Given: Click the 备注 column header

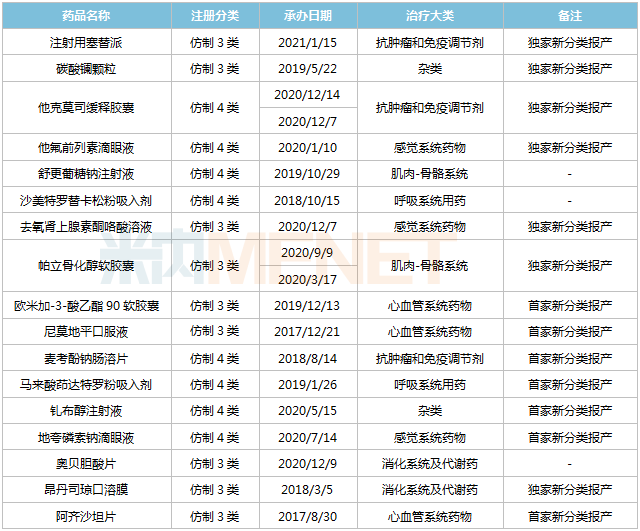Looking at the screenshot, I should click(x=570, y=16).
